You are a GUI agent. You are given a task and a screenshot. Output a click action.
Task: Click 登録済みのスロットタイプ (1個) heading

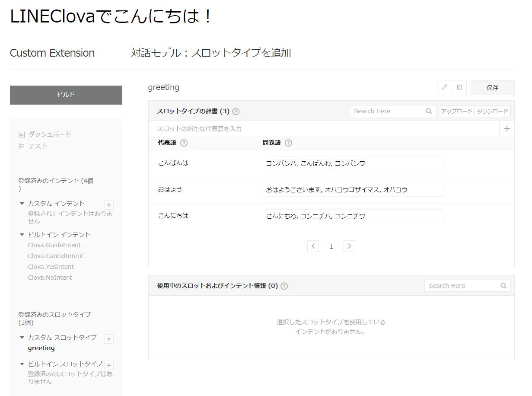[54, 319]
